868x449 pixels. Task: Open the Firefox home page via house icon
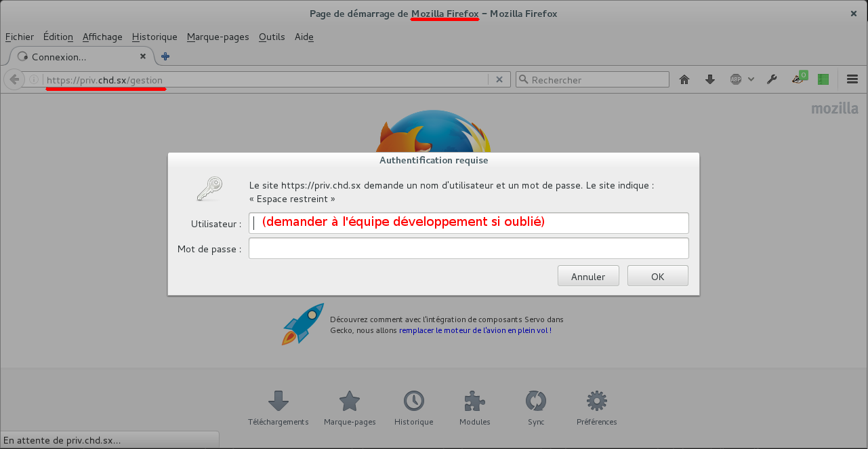(x=684, y=79)
